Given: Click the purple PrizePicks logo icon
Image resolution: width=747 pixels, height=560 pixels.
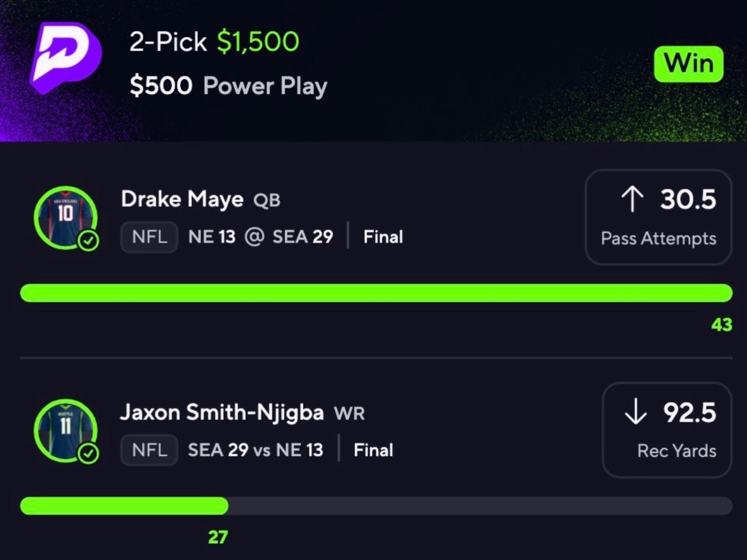Looking at the screenshot, I should point(64,57).
